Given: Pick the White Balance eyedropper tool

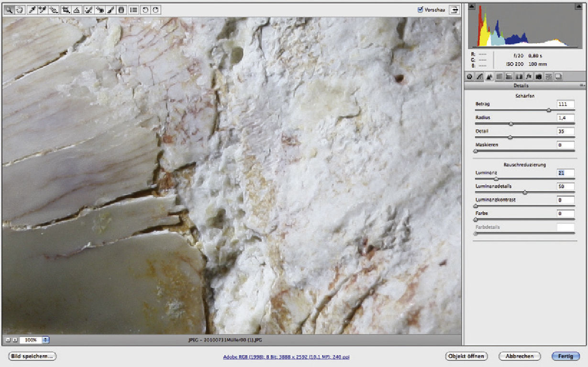Looking at the screenshot, I should (x=33, y=10).
